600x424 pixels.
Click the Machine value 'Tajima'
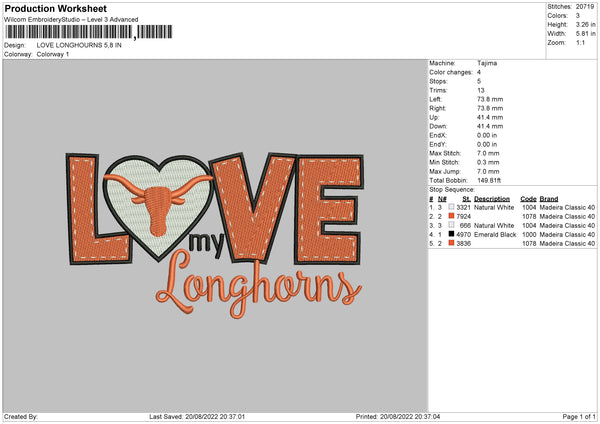487,63
